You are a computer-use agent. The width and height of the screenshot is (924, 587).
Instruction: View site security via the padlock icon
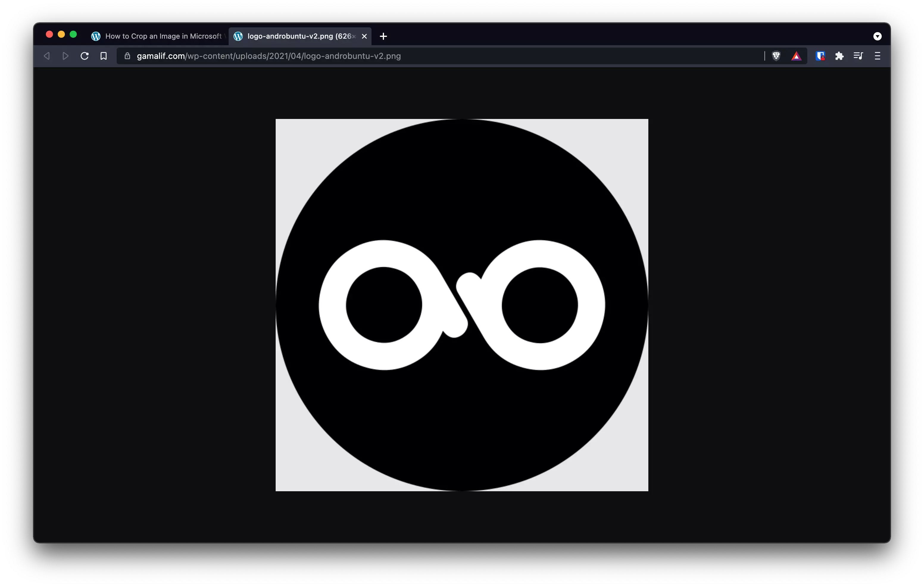pos(128,56)
